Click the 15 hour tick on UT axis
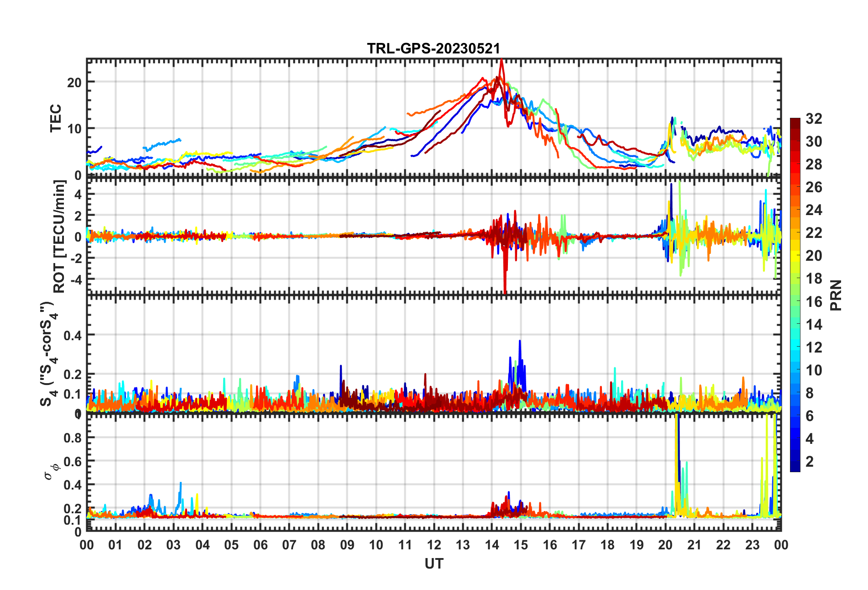This screenshot has width=868, height=590. [x=521, y=545]
